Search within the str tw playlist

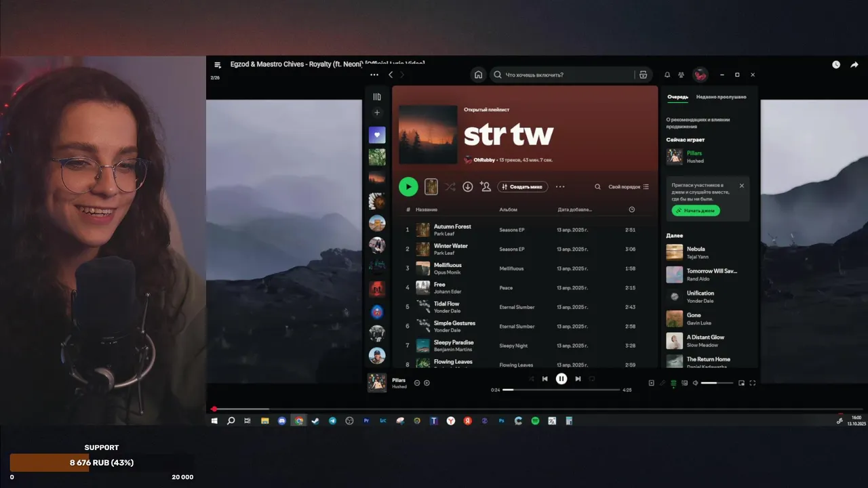coord(597,186)
